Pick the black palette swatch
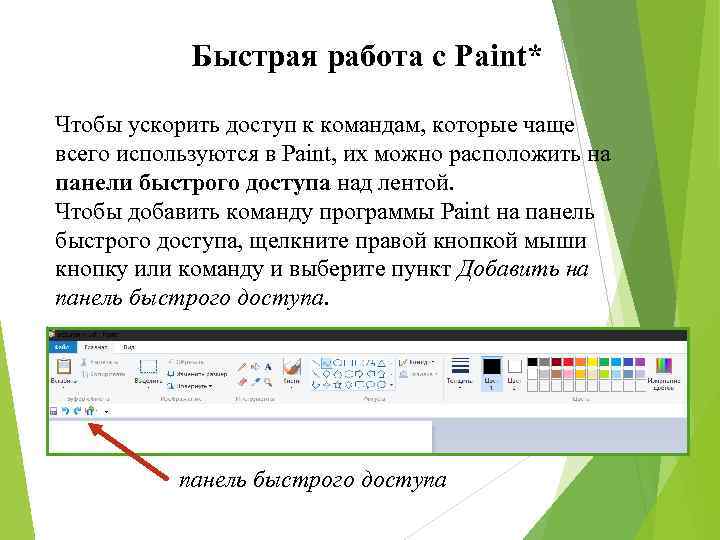Image resolution: width=720 pixels, height=540 pixels. [532, 362]
